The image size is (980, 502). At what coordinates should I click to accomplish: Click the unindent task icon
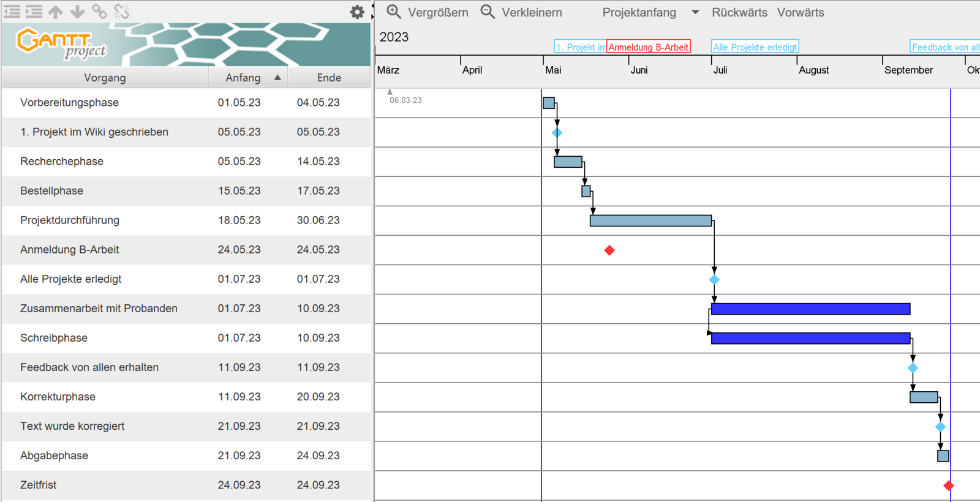(x=12, y=12)
